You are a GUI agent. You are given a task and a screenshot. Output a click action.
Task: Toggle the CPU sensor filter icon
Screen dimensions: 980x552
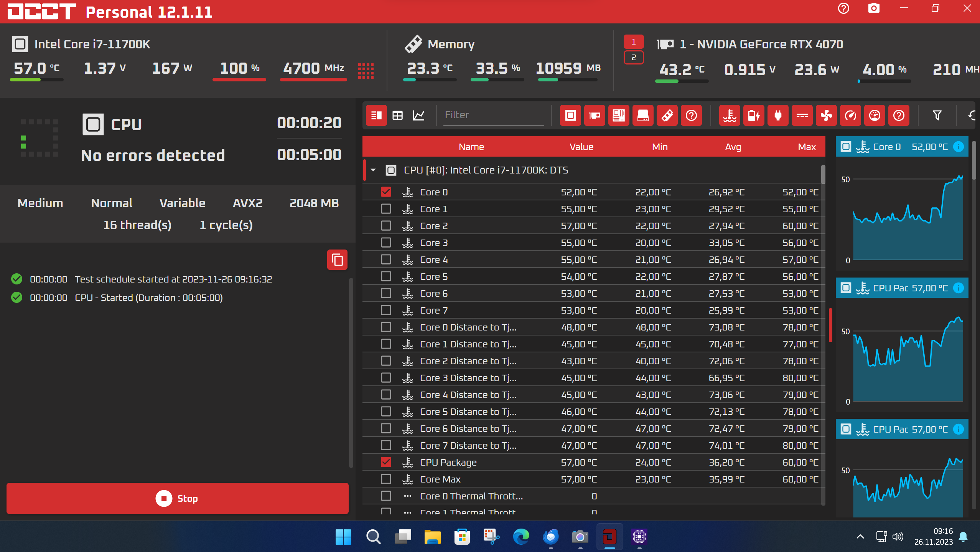pyautogui.click(x=570, y=115)
